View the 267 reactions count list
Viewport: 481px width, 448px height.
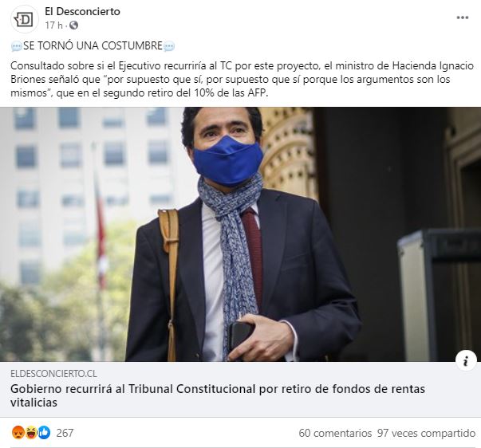pos(65,433)
